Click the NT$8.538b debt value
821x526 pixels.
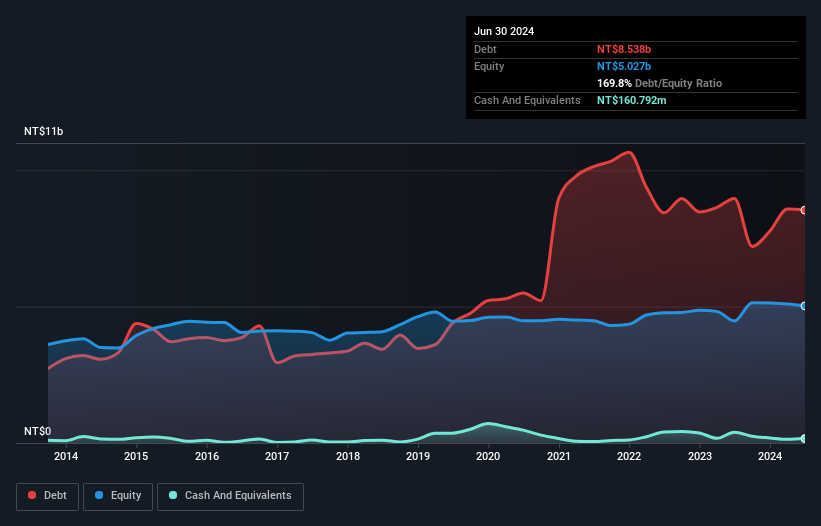pyautogui.click(x=624, y=49)
